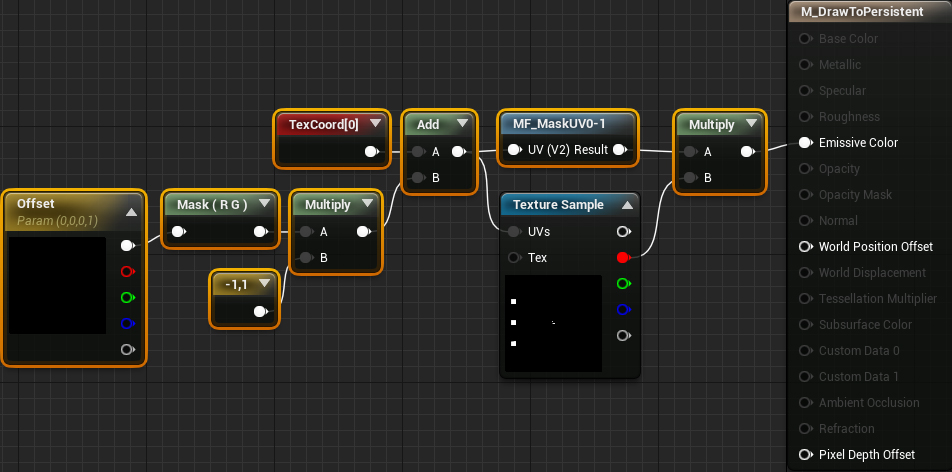Image resolution: width=952 pixels, height=472 pixels.
Task: Click the Add node's B input pin
Action: 418,178
